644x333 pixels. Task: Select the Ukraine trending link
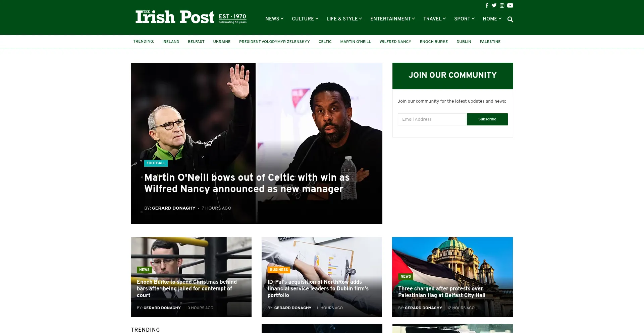pos(222,42)
